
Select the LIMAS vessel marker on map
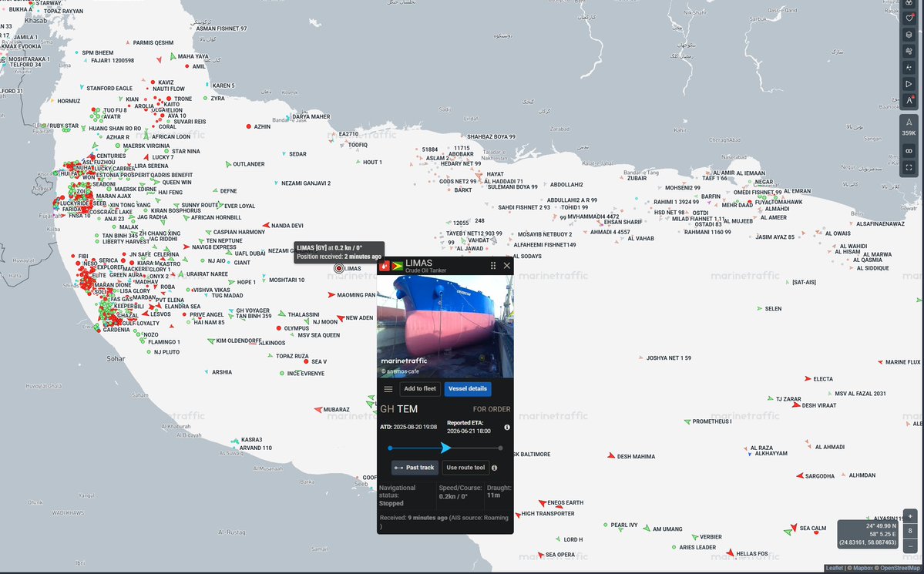[339, 269]
